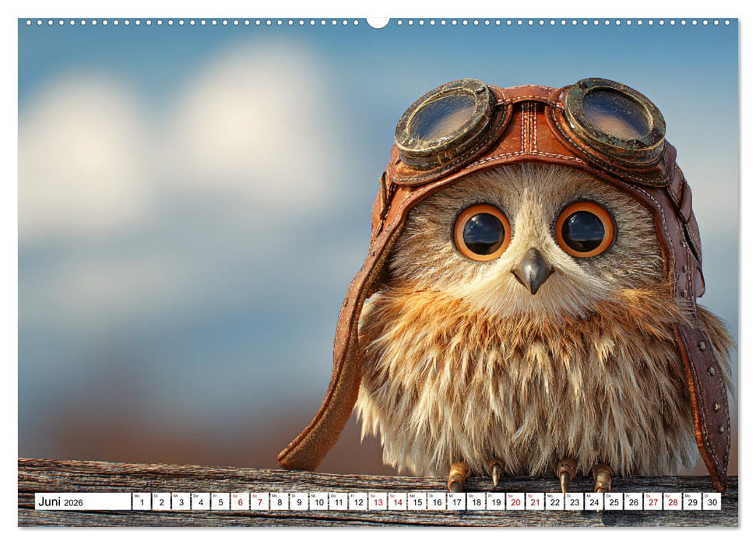Click the owl's right orange eye
The image size is (756, 545).
point(584,230)
